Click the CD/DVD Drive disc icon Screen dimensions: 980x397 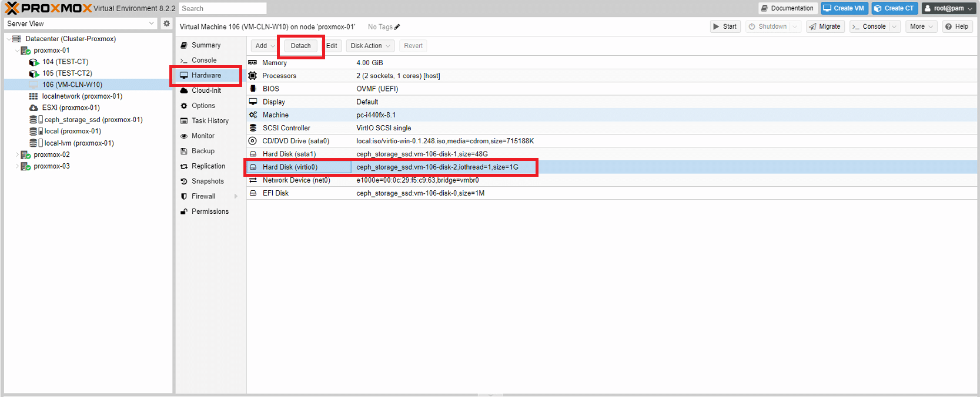(x=253, y=141)
